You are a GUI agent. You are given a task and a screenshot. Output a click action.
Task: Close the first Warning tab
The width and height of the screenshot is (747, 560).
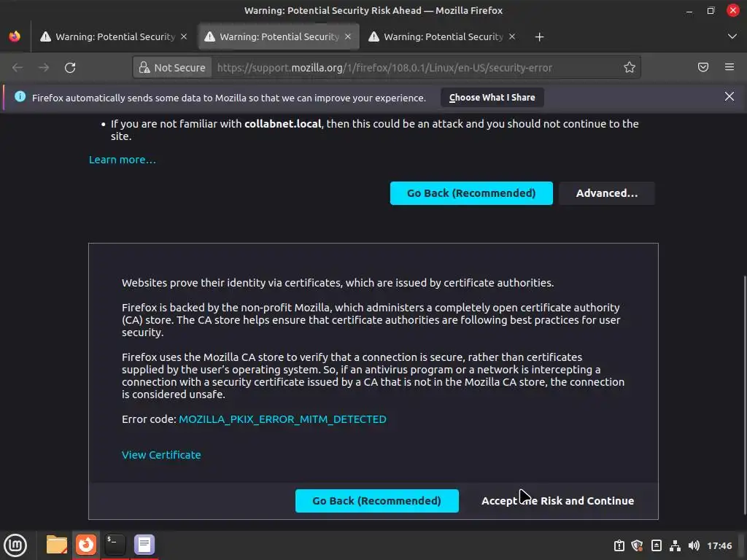184,36
